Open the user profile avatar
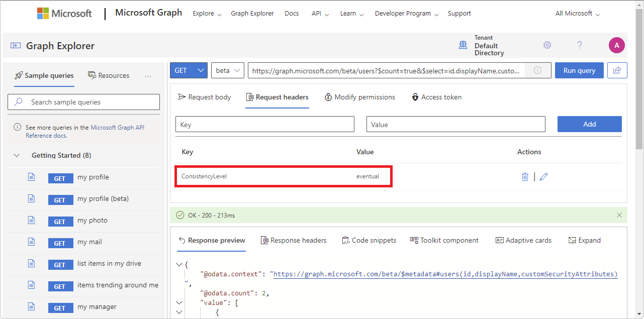This screenshot has width=644, height=319. tap(616, 45)
